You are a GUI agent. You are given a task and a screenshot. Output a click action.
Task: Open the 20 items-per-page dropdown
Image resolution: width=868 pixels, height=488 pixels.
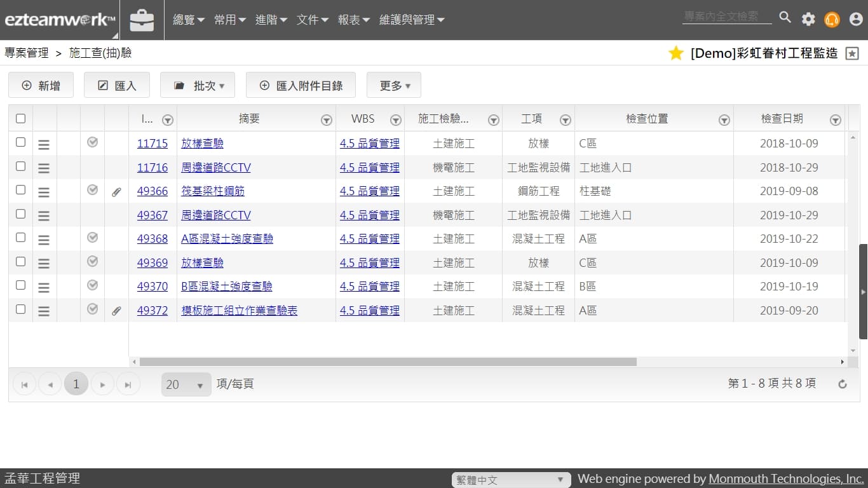186,384
